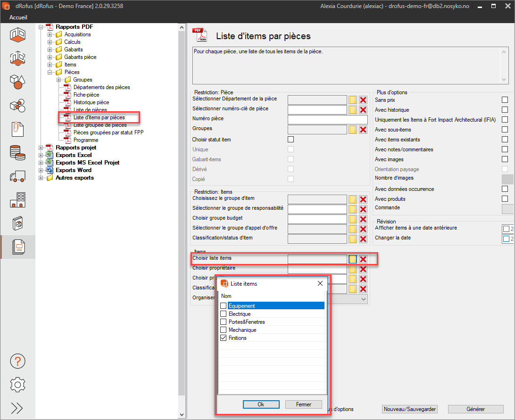The width and height of the screenshot is (515, 420).
Task: Expand the Exports Excel tree node
Action: [x=41, y=155]
